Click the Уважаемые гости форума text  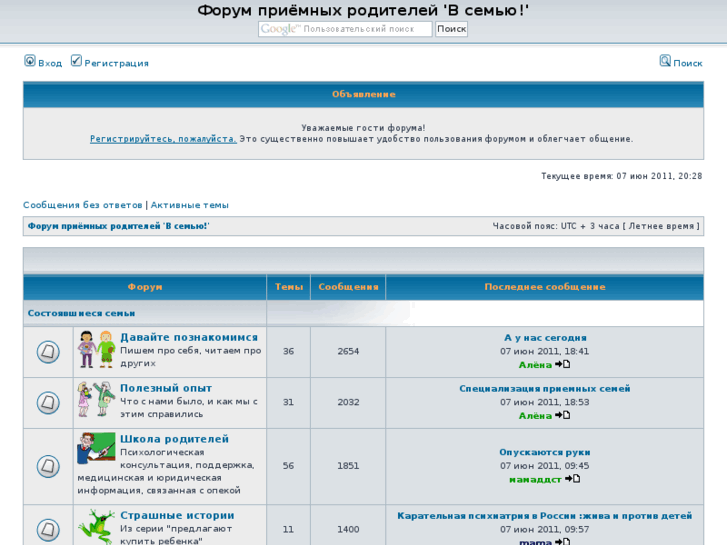click(x=364, y=128)
